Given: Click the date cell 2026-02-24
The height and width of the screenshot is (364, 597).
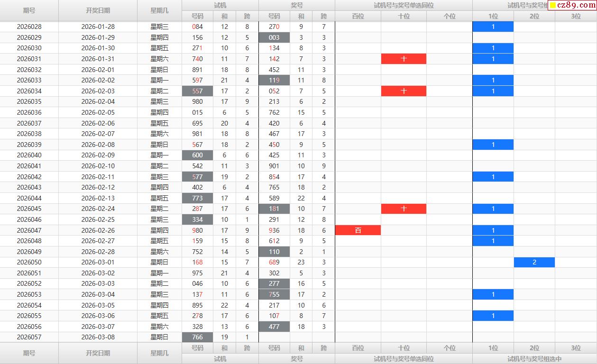Looking at the screenshot, I should coord(98,209).
